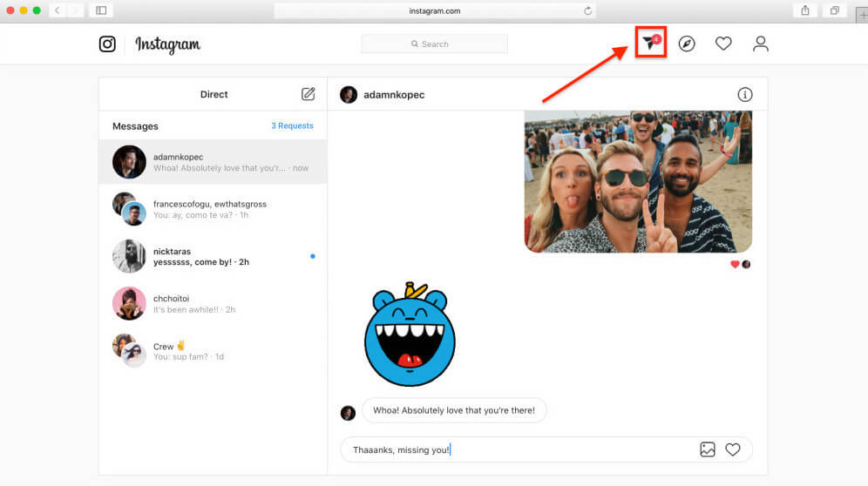Open the Explore compass icon
The width and height of the screenshot is (868, 486).
tap(687, 44)
